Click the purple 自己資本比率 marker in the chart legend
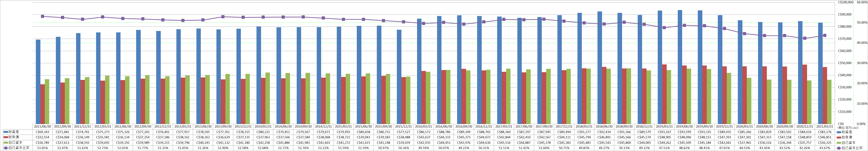 [x=839, y=148]
